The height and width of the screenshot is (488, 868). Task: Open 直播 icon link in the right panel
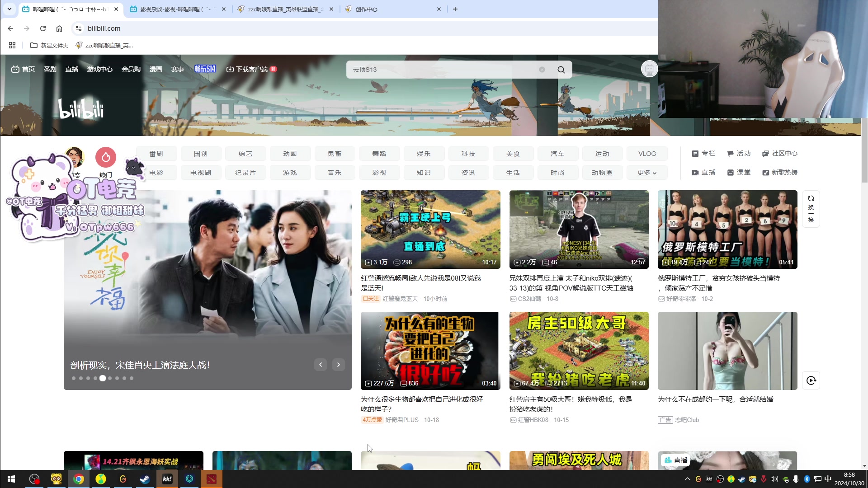click(x=703, y=173)
